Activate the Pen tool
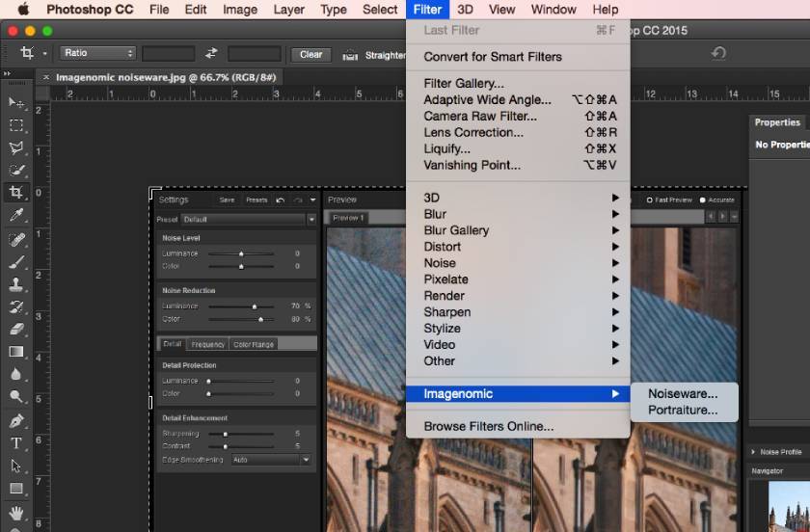 click(x=16, y=421)
